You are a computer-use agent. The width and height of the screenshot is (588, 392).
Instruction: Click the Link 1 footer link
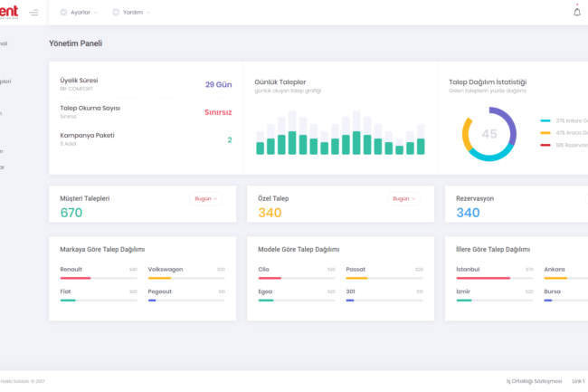click(x=578, y=381)
